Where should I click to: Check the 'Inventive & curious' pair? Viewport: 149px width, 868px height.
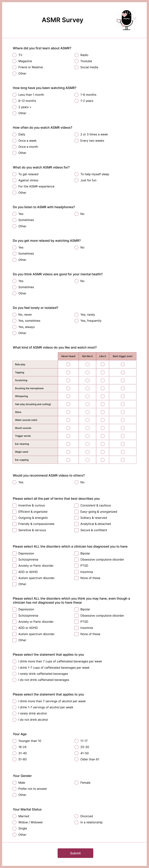click(14, 505)
